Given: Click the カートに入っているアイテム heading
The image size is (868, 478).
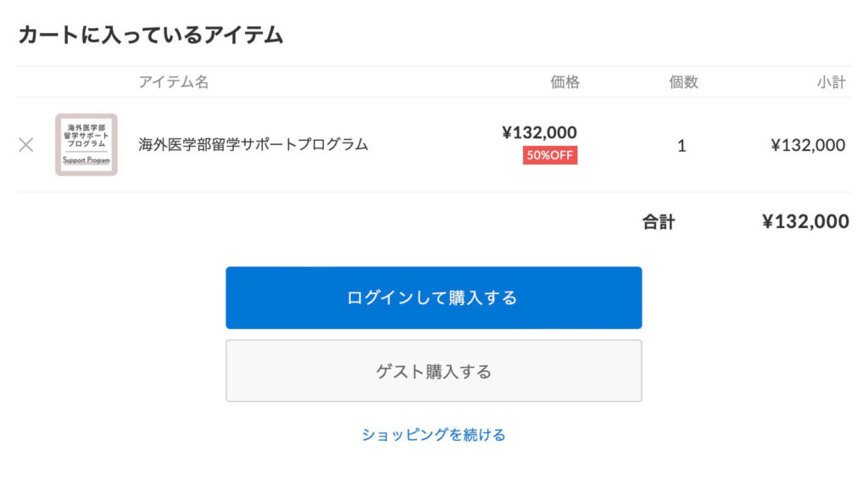Looking at the screenshot, I should point(150,35).
